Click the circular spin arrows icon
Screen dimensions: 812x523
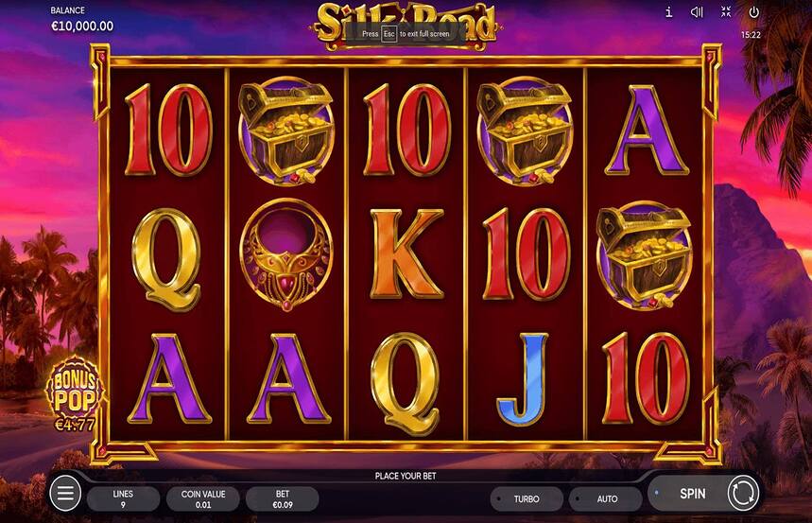click(743, 494)
